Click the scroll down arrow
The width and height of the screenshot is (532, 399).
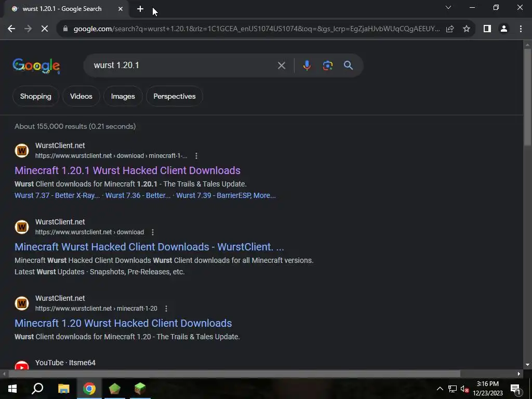coord(528,365)
